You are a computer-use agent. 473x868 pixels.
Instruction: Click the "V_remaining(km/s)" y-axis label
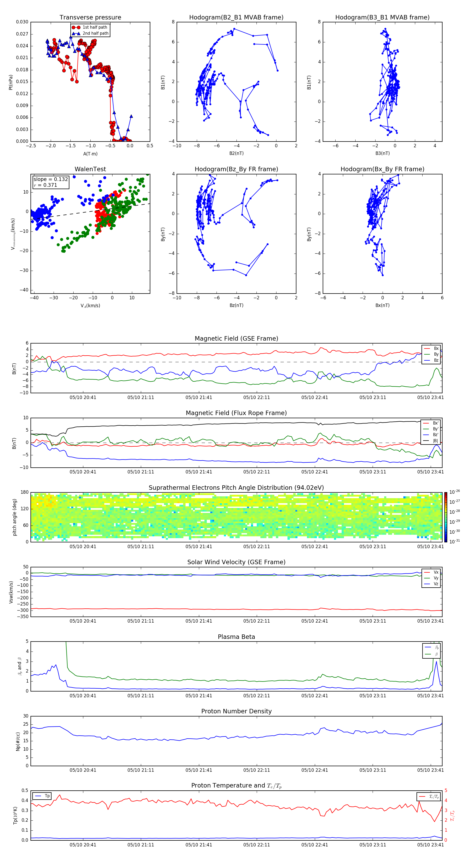point(13,234)
